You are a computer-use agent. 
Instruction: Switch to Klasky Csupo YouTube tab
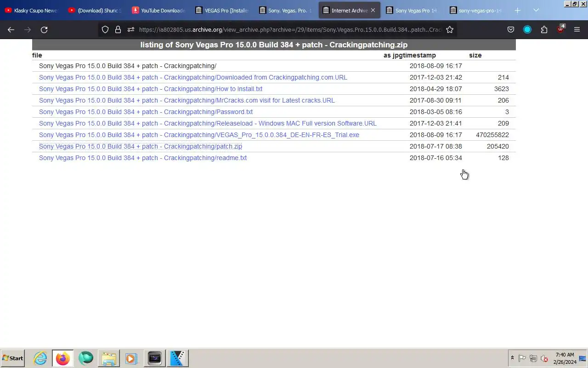[x=32, y=10]
